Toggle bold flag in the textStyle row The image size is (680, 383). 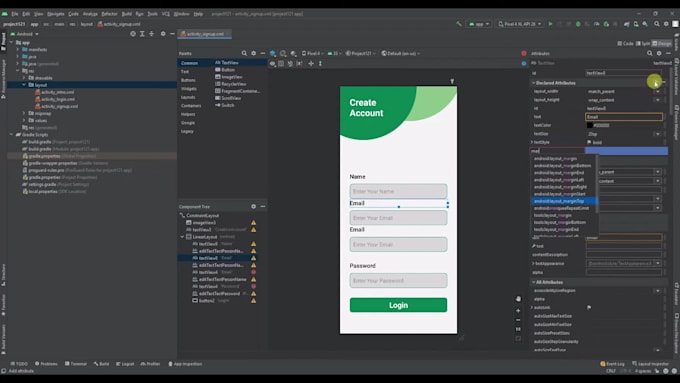589,142
